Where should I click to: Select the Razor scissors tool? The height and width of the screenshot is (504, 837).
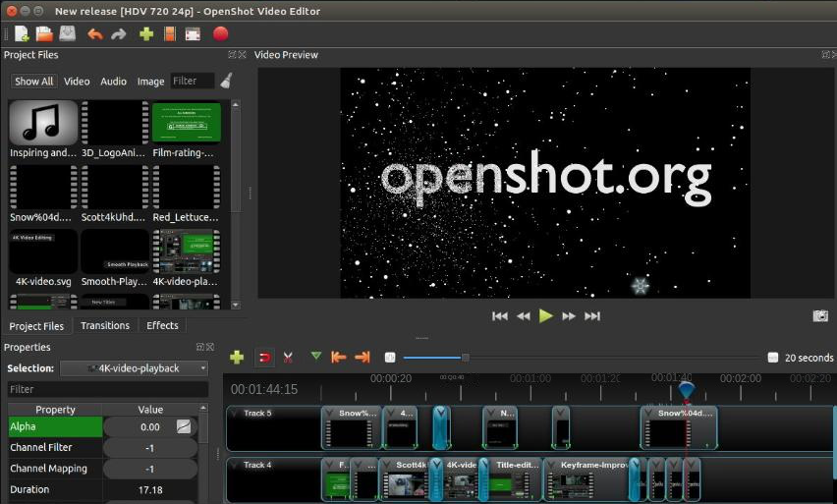pos(288,358)
